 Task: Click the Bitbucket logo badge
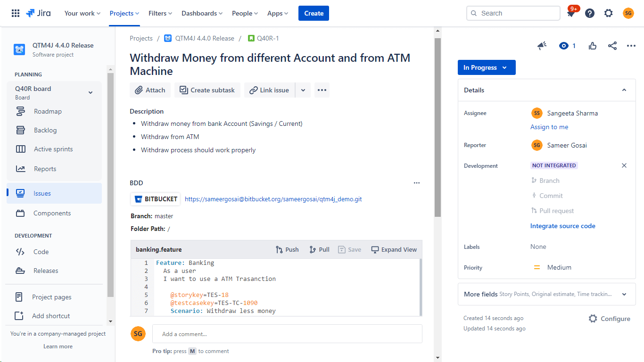tap(156, 199)
